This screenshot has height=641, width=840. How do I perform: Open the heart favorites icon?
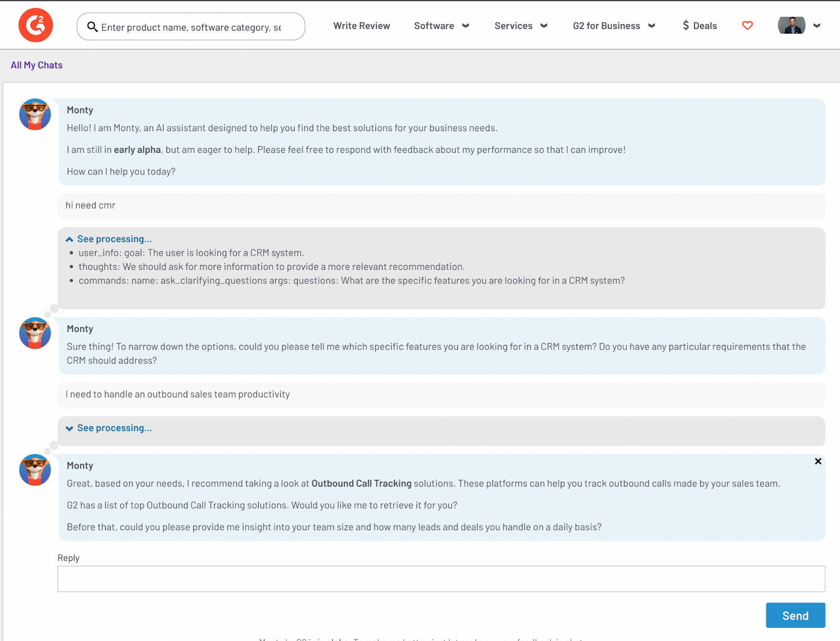[x=747, y=26]
